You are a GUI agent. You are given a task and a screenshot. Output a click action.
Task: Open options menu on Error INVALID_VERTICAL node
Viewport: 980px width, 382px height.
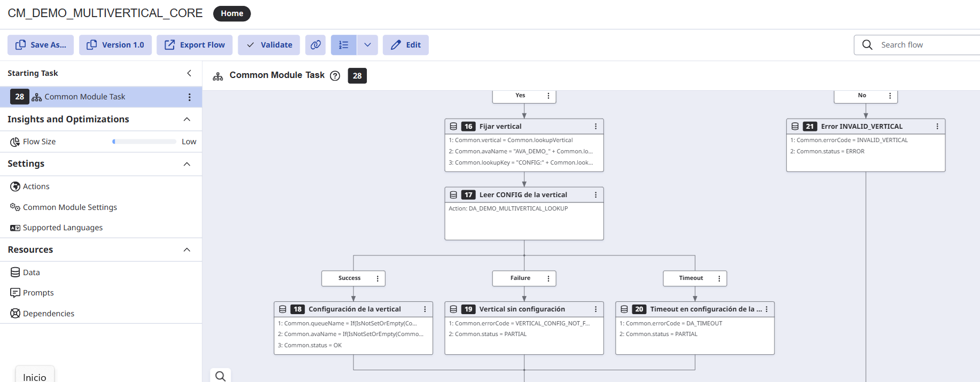(x=937, y=127)
